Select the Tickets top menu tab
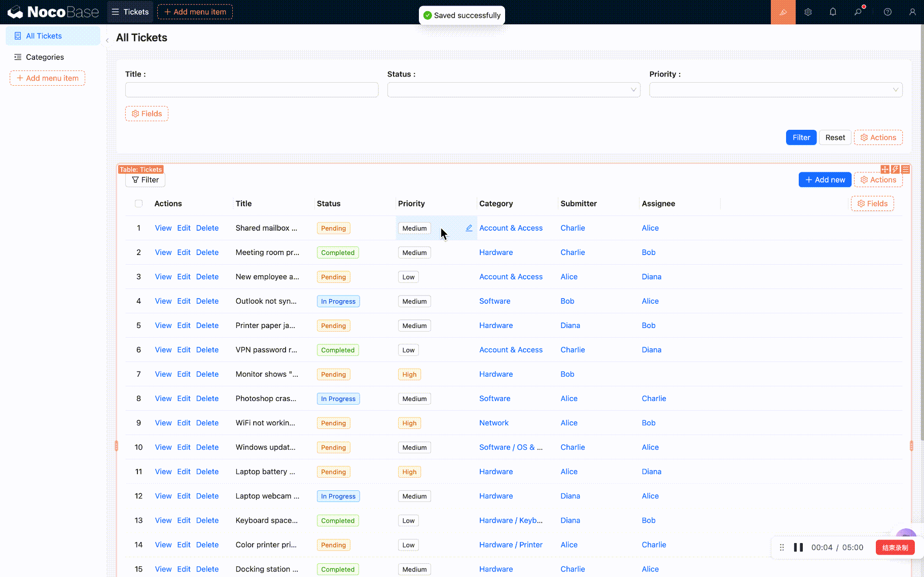Viewport: 924px width, 577px height. pyautogui.click(x=130, y=12)
